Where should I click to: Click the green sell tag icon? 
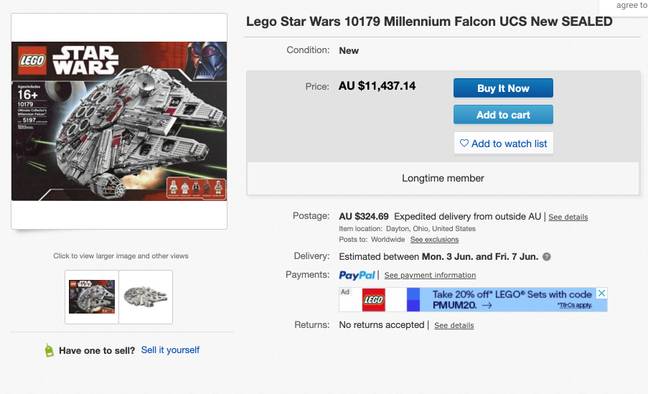click(49, 351)
